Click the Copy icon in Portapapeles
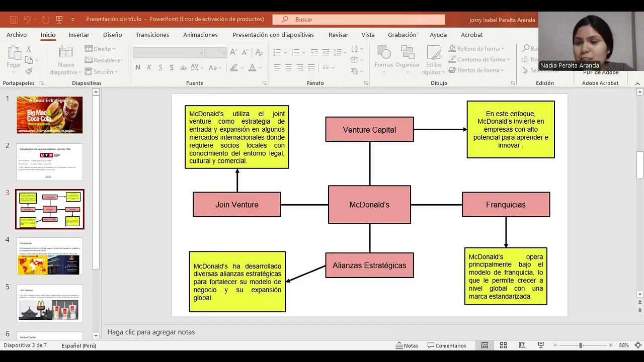The image size is (644, 362). [x=29, y=60]
